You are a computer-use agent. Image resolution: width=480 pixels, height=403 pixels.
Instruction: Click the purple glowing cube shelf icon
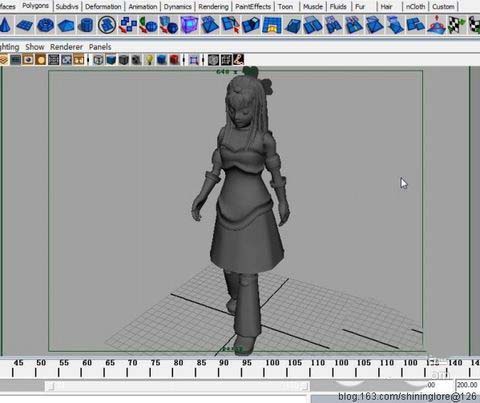click(x=189, y=25)
